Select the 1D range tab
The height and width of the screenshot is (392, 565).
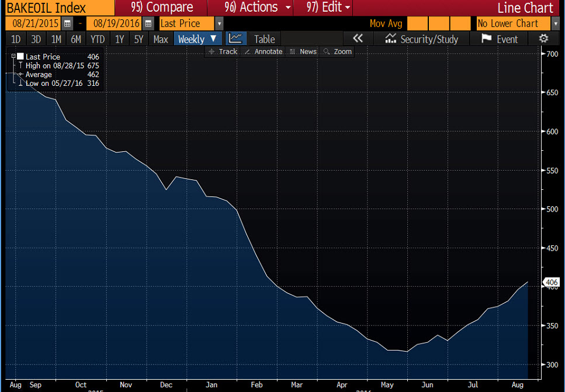tap(16, 39)
